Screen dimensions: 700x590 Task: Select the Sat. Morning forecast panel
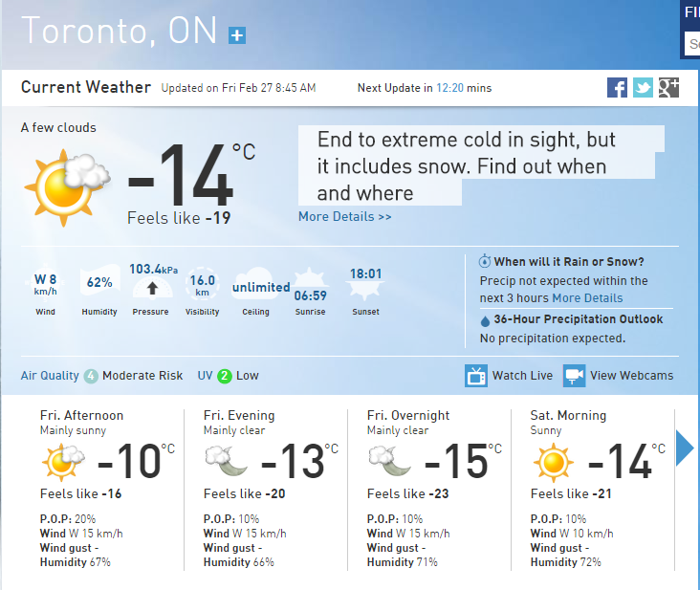(592, 490)
